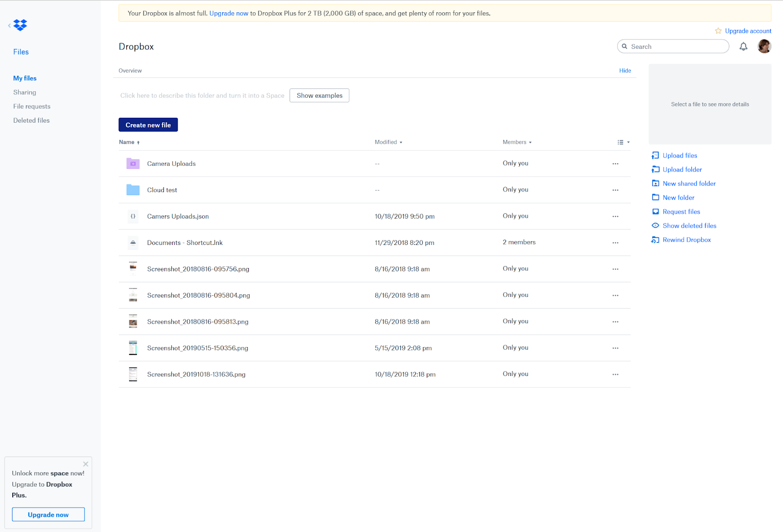Click the Cloud test folder icon
The width and height of the screenshot is (783, 532).
coord(133,190)
